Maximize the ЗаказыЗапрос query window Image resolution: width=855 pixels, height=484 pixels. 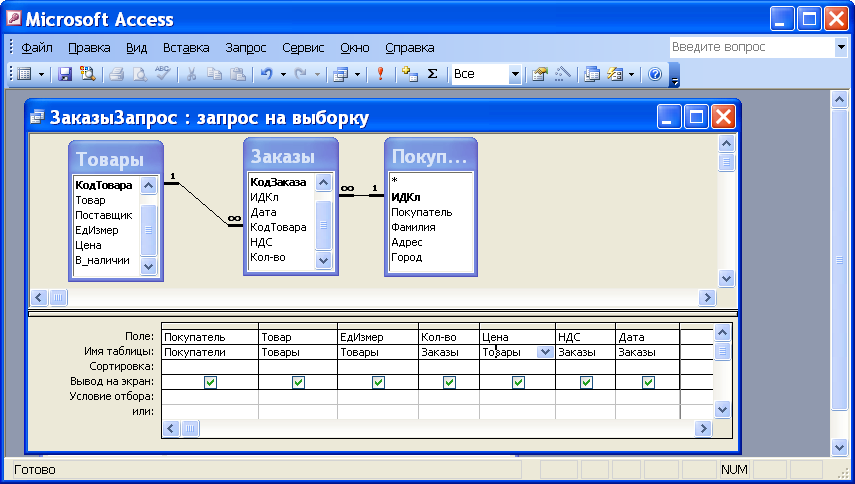(x=696, y=117)
